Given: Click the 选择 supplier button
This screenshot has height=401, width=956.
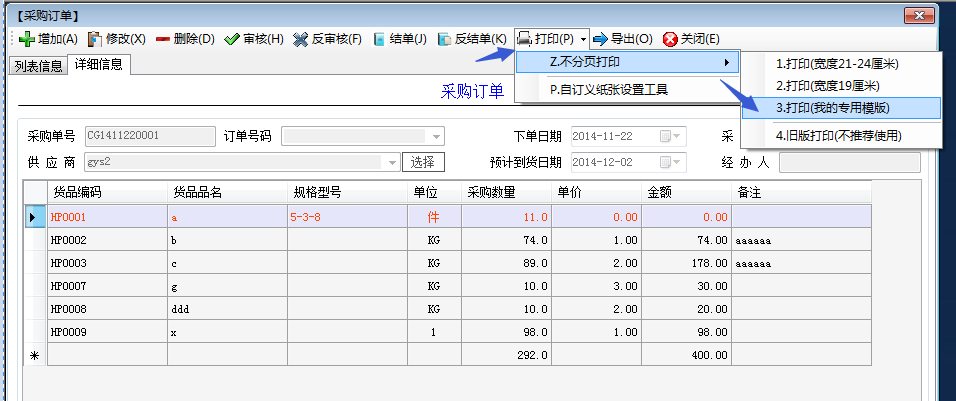Looking at the screenshot, I should coord(423,162).
